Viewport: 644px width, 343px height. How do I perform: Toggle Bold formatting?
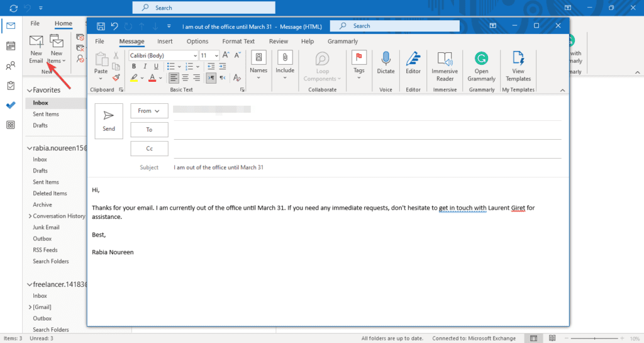coord(134,67)
